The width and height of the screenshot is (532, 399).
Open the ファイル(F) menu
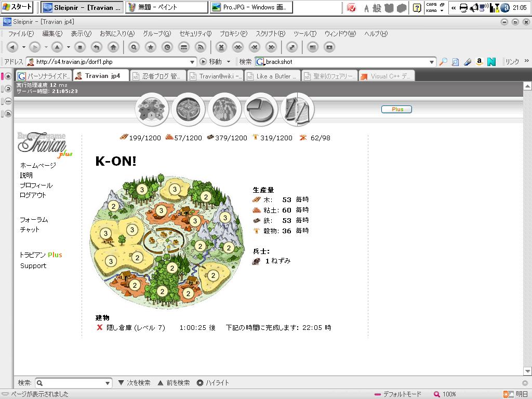click(x=21, y=34)
